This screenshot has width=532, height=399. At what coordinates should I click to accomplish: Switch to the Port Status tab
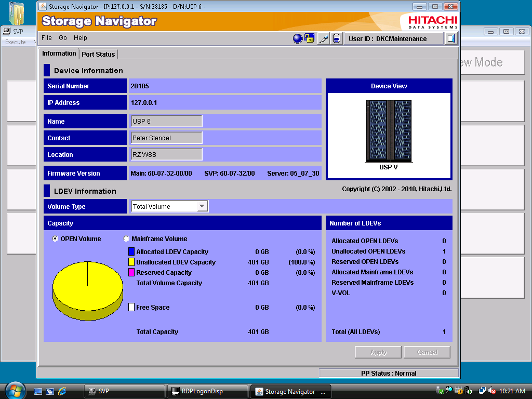click(x=98, y=54)
